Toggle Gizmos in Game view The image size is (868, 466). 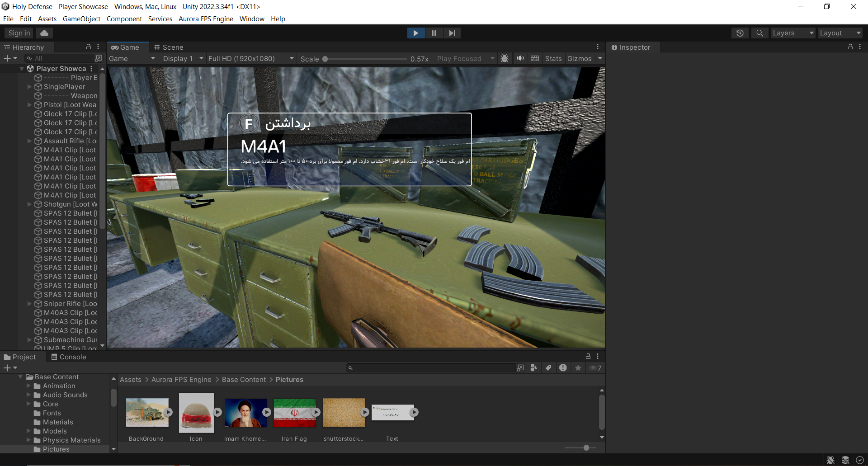click(x=579, y=59)
